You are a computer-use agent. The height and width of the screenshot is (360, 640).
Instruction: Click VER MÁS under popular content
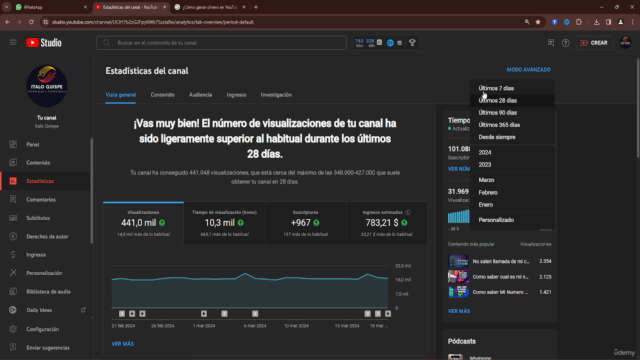pos(459,311)
